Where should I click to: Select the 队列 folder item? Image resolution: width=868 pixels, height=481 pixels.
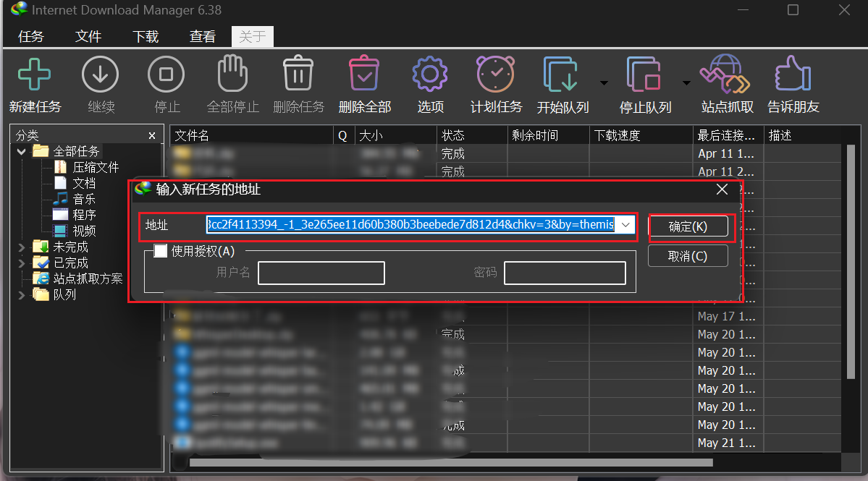(x=64, y=295)
